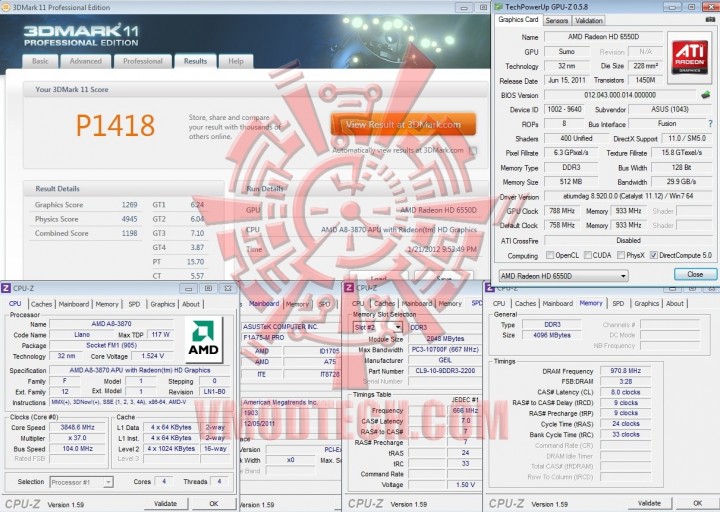This screenshot has width=720, height=512.
Task: Switch to the Advanced tab in 3DMark 11
Action: coord(86,61)
